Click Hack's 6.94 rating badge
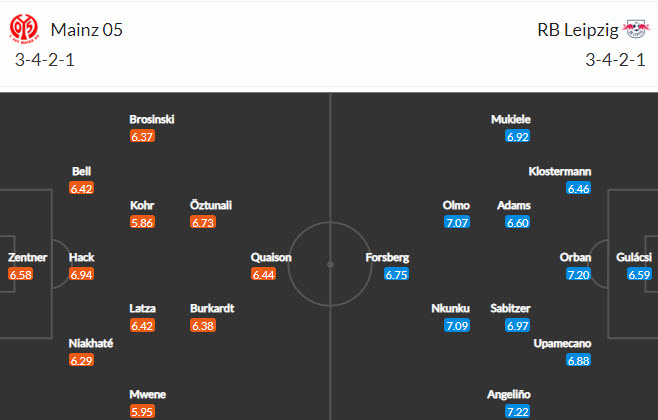This screenshot has height=420, width=658. (81, 274)
